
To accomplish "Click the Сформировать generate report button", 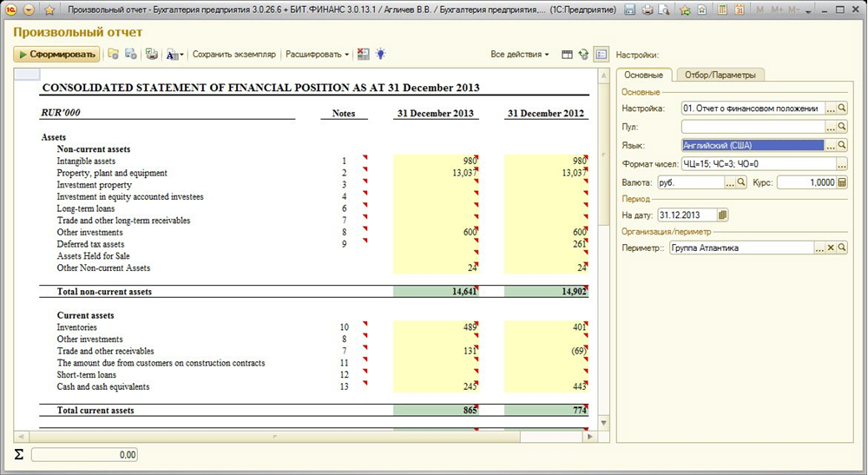I will click(57, 54).
